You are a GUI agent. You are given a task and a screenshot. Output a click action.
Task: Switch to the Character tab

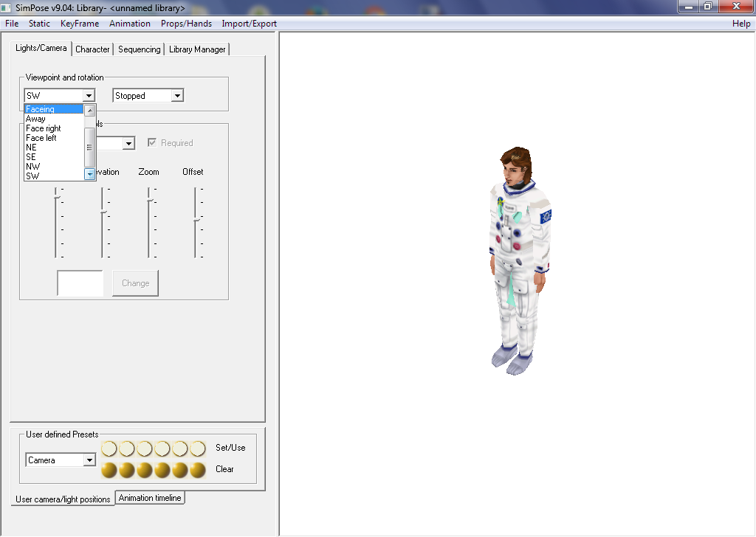[92, 49]
